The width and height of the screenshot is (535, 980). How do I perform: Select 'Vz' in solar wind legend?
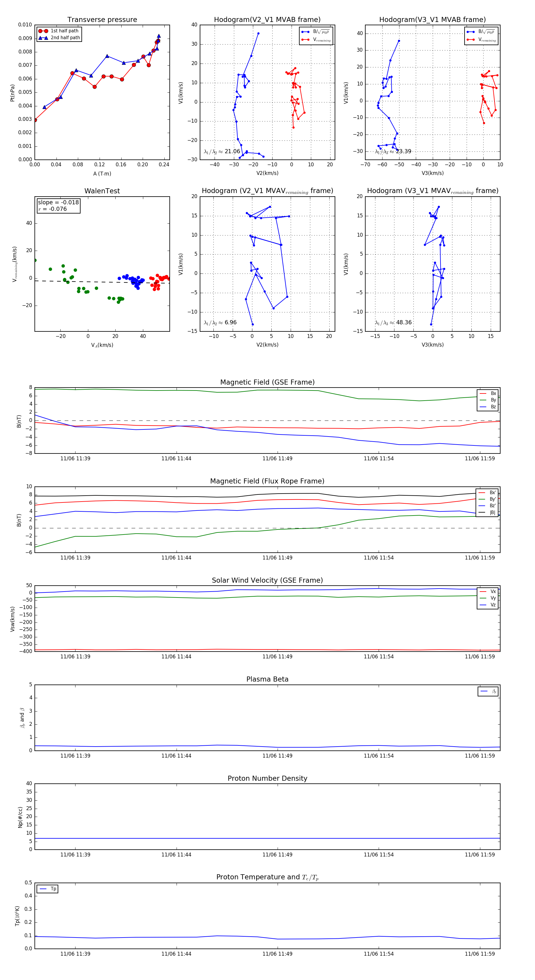(488, 605)
